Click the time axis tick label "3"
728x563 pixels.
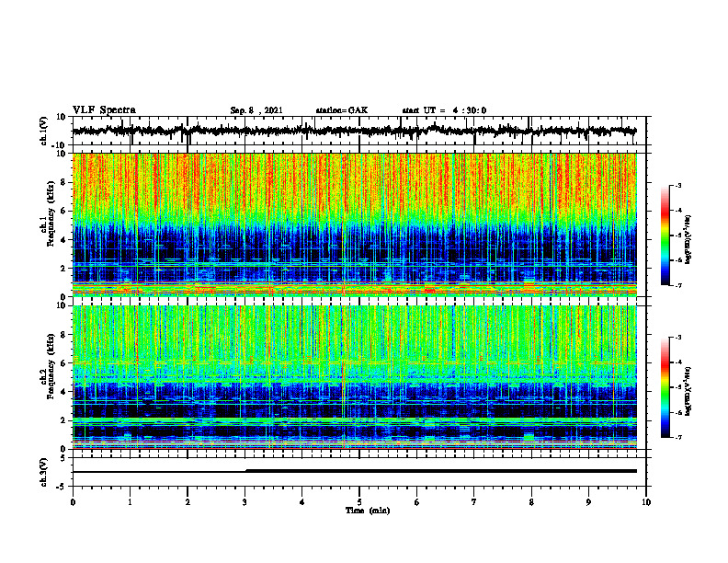245,502
